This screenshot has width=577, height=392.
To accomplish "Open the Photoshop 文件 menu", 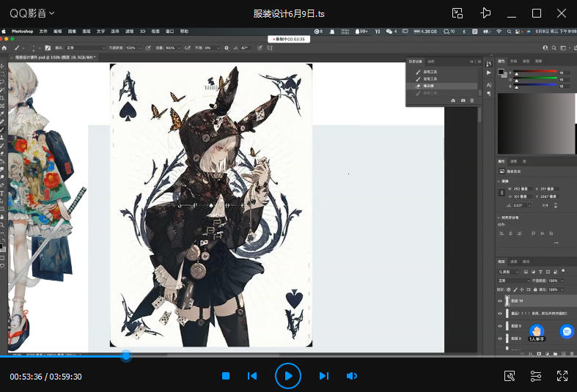I will click(x=43, y=32).
